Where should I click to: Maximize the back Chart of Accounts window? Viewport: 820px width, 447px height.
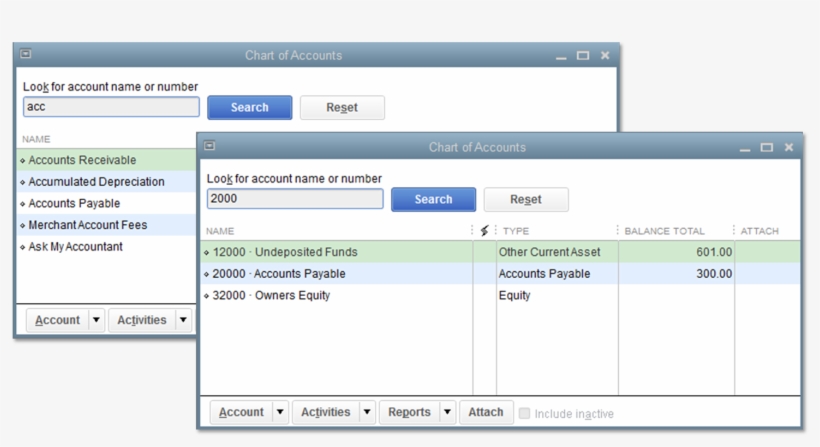(583, 56)
